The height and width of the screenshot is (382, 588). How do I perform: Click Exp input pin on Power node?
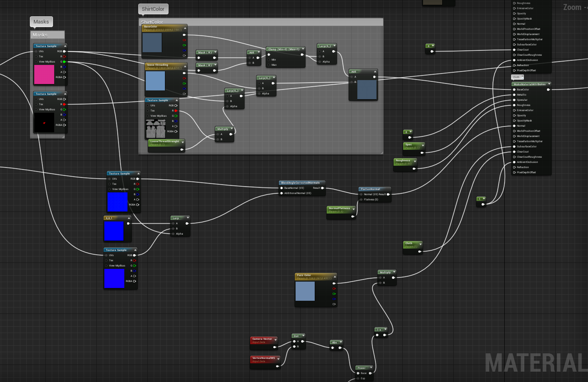pos(358,378)
